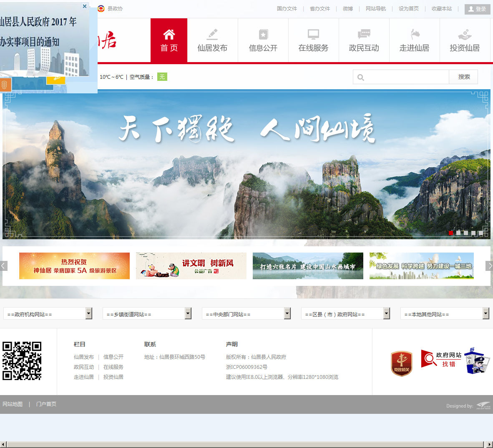Screen dimensions: 493x448
Task: Click the horizontal scrollbar left arrow
Action: pyautogui.click(x=3, y=445)
